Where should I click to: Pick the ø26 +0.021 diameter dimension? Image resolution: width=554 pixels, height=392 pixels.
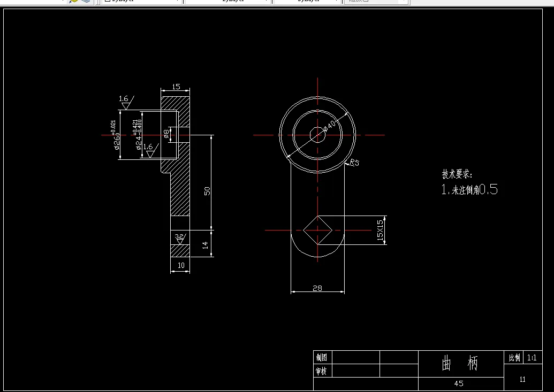(115, 135)
